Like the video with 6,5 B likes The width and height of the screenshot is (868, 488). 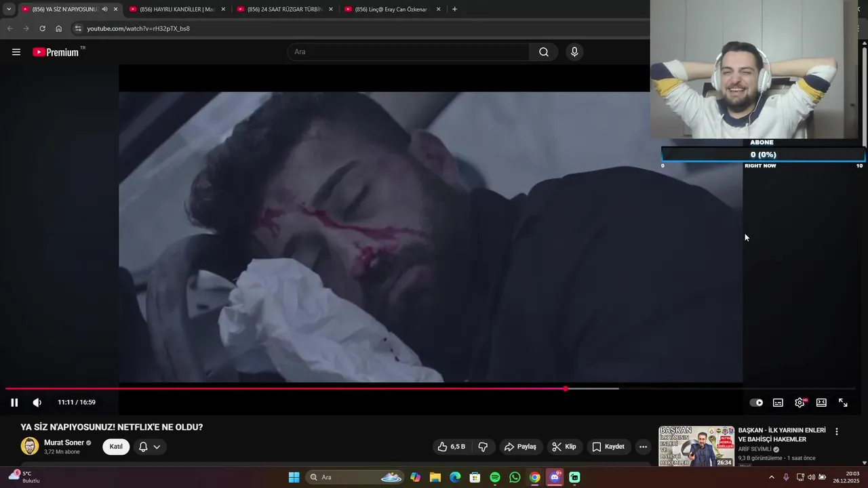[x=452, y=447]
